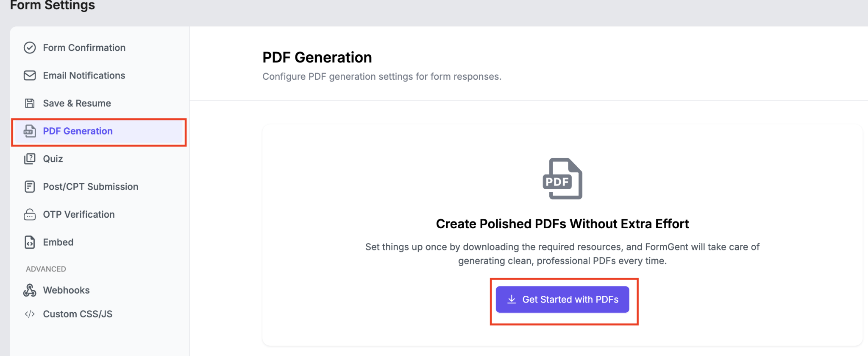Click the text 'Configure PDF generation settings for form responses.'
The width and height of the screenshot is (868, 356).
pos(382,76)
